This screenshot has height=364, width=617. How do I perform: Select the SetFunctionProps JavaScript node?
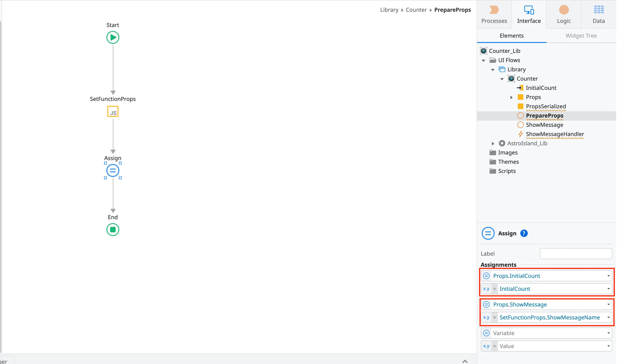pos(113,111)
